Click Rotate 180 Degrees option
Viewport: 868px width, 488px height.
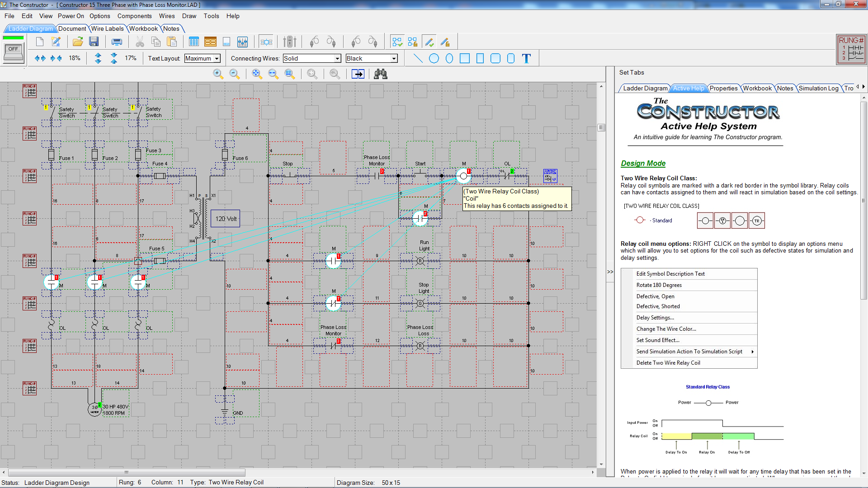[x=689, y=285]
